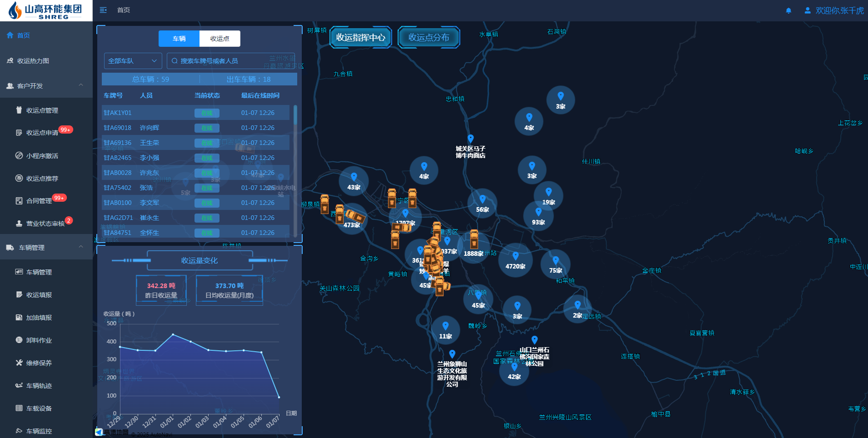Click the 加油填报 icon
The height and width of the screenshot is (438, 868).
(x=19, y=317)
